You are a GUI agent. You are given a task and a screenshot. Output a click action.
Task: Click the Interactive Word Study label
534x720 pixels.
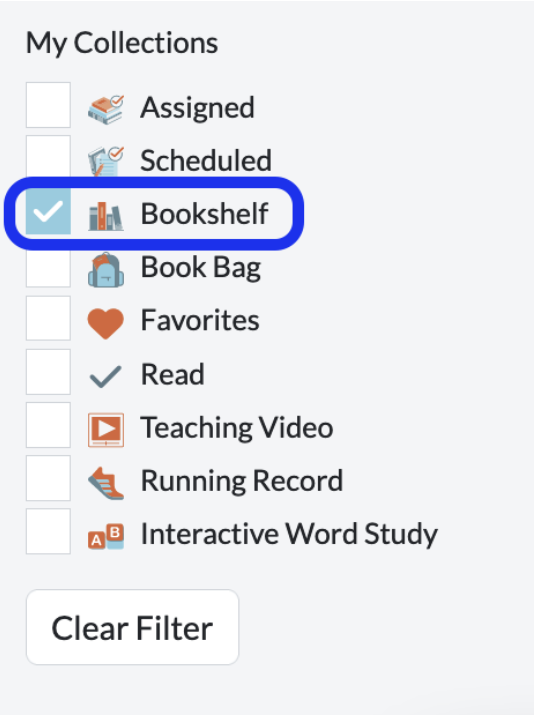(x=289, y=534)
